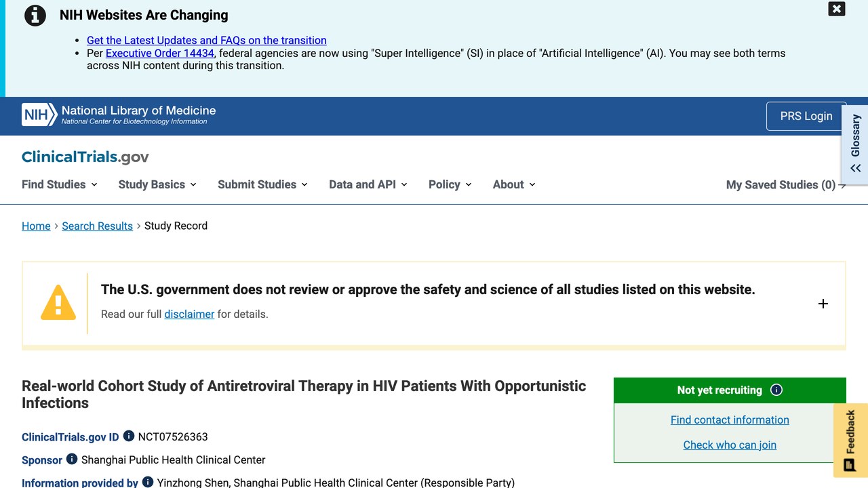Click the sponsor name Shanghai Public Health Clinical Center
868x488 pixels.
[174, 460]
